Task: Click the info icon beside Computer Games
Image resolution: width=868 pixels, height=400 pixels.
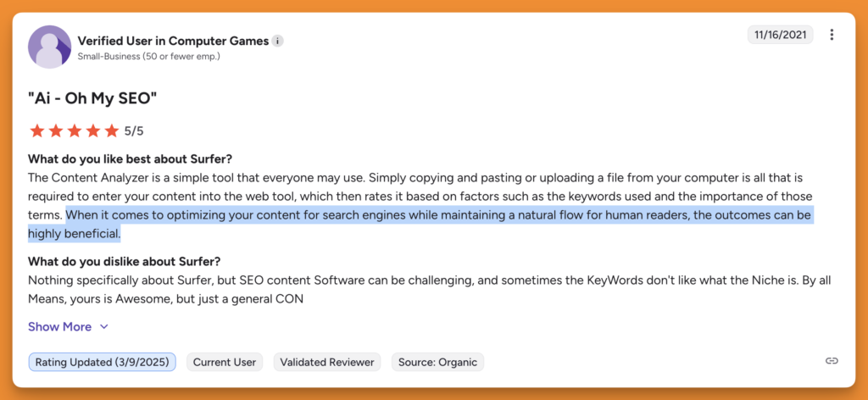Action: coord(278,41)
